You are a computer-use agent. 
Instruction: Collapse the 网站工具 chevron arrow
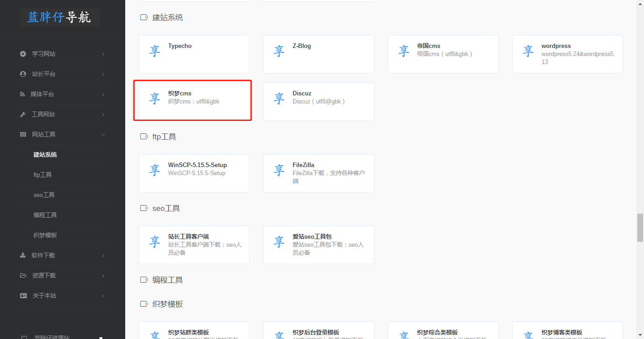point(103,134)
